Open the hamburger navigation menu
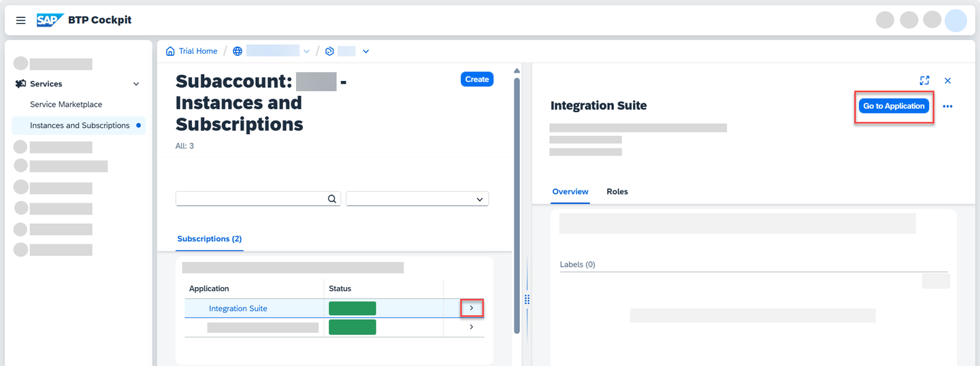Screen dimensions: 980x366 coord(21,20)
